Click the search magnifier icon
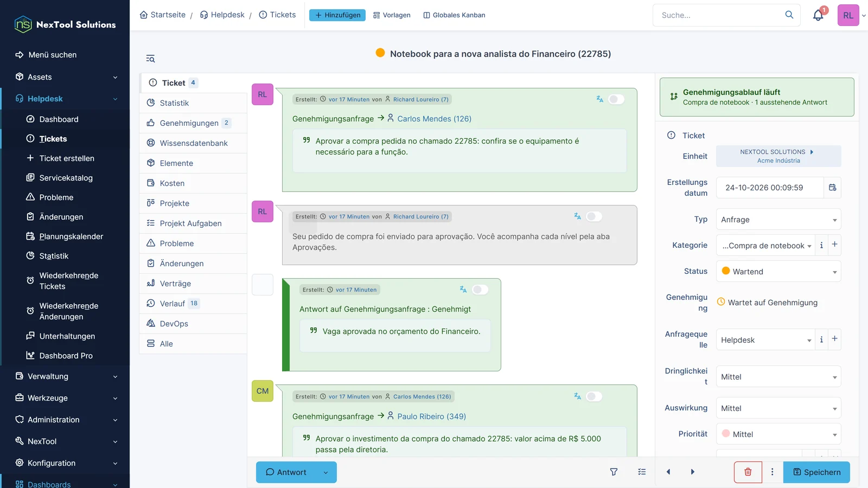The image size is (868, 488). click(x=789, y=15)
